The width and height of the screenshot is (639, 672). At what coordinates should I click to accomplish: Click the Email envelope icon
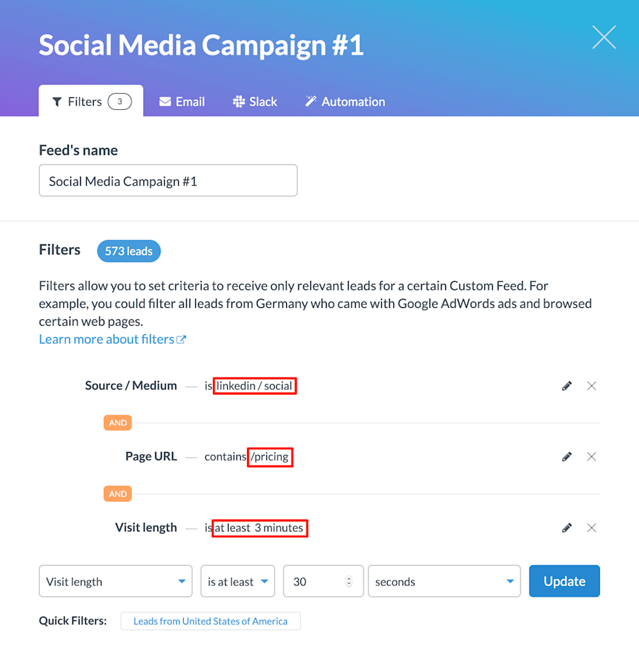(165, 101)
